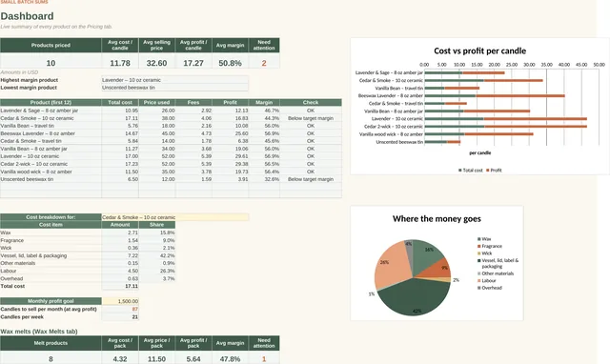The image size is (610, 364).
Task: Open the 'Cost breakdown for' product selector cell
Action: pos(174,217)
